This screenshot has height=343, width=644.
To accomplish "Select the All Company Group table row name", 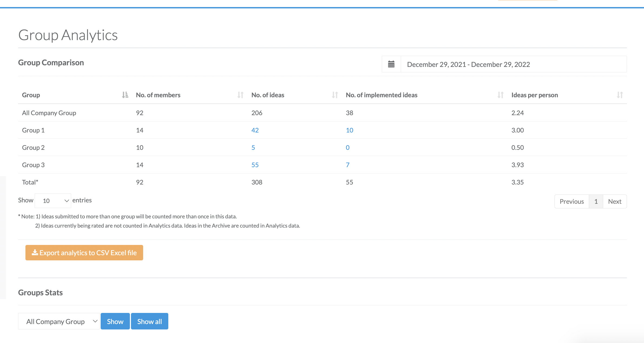I will [49, 113].
